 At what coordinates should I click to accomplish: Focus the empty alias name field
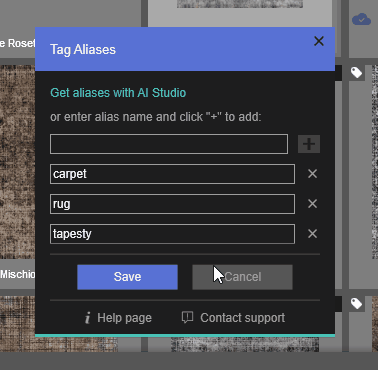tap(169, 144)
